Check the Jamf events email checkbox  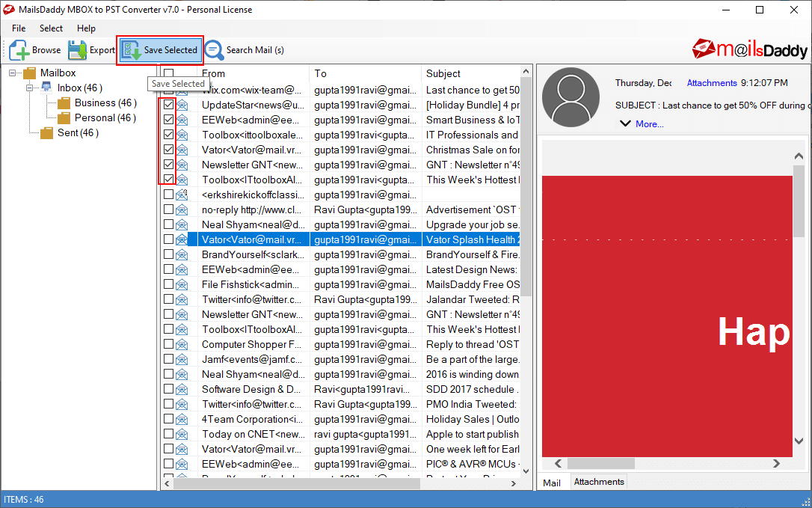click(168, 359)
